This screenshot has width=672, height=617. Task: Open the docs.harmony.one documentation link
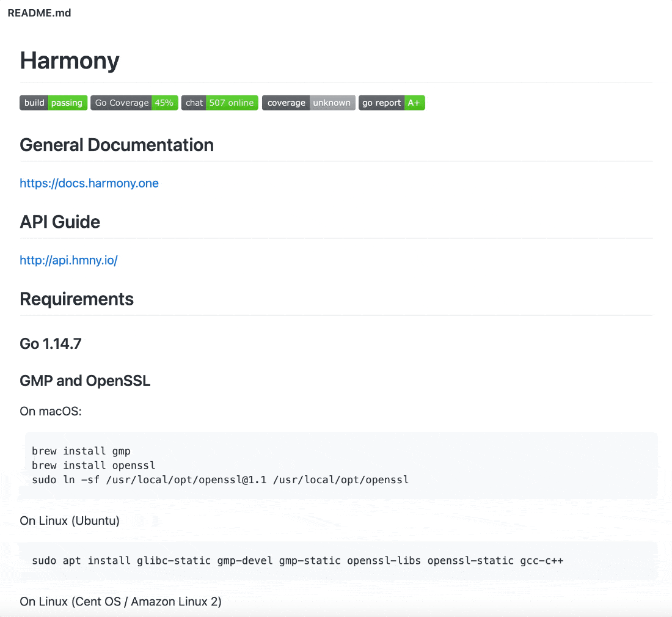click(89, 183)
